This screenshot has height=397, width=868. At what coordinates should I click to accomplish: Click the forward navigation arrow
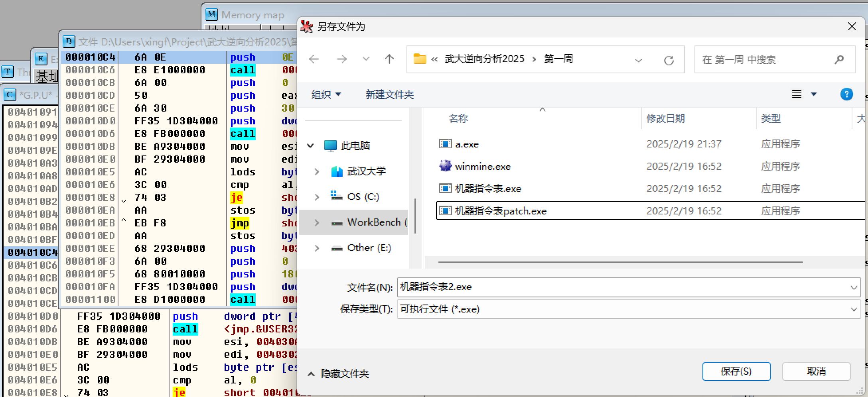(x=341, y=59)
